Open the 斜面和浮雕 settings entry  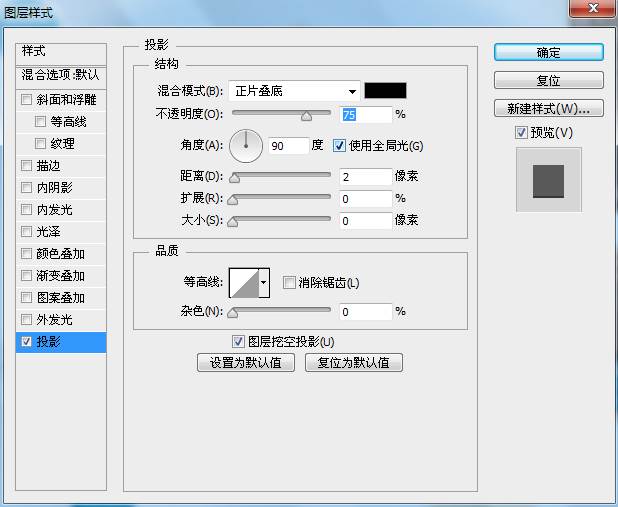coord(66,100)
